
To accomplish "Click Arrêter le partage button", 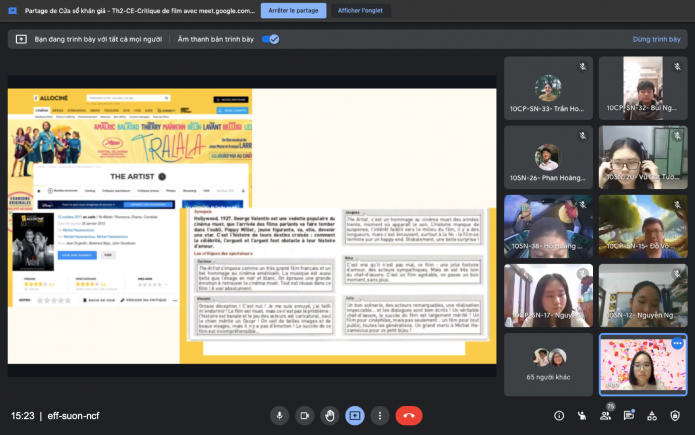I will (x=293, y=10).
